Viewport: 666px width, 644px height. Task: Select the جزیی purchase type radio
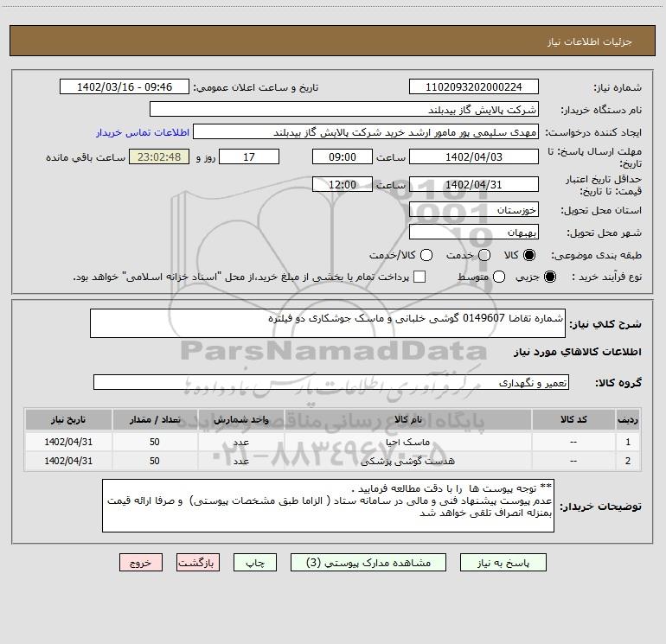click(549, 277)
